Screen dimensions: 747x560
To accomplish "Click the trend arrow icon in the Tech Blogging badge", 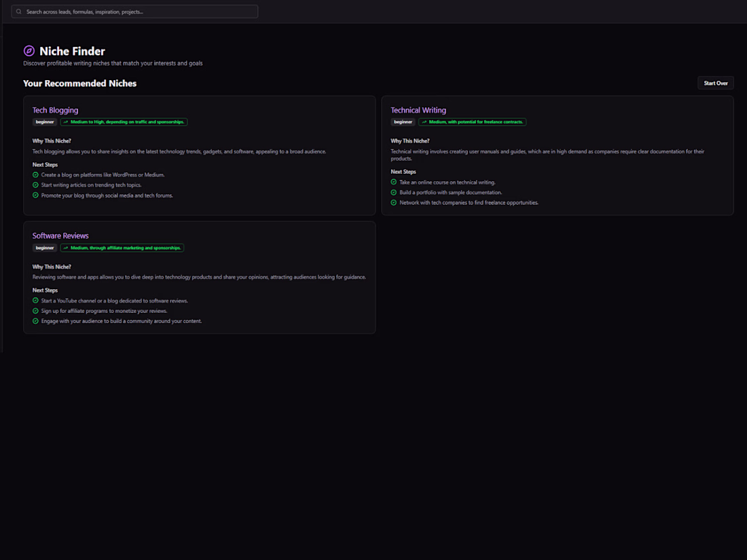I will 66,122.
